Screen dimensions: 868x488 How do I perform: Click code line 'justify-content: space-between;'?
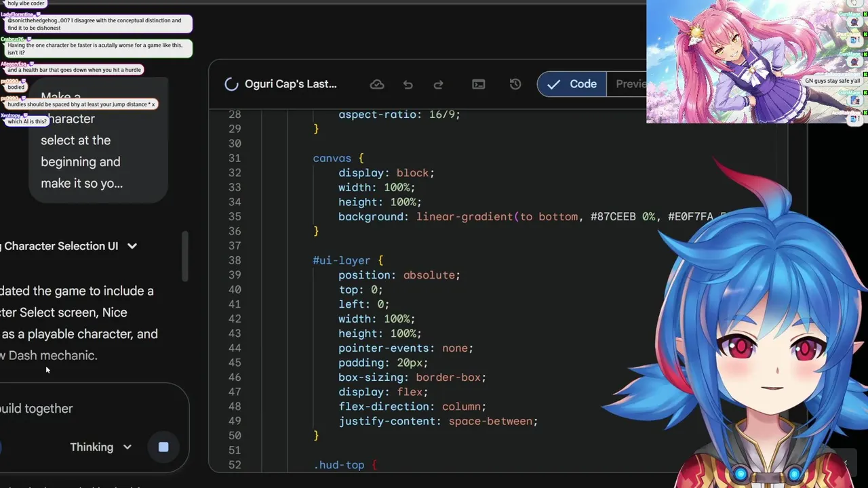click(438, 421)
